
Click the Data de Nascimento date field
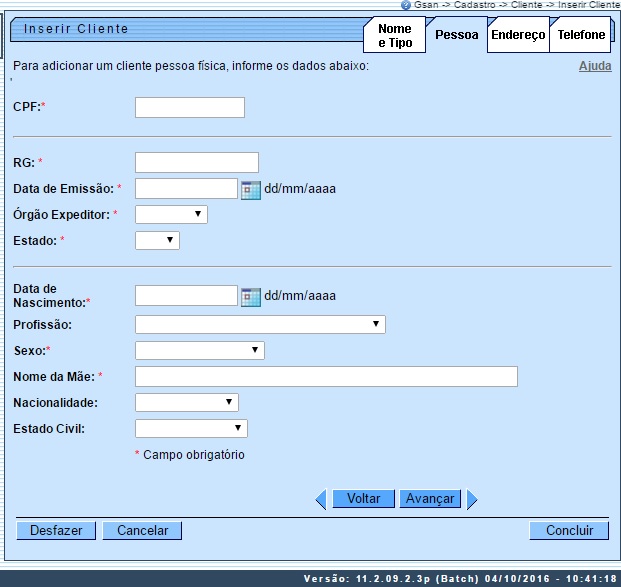[x=186, y=295]
